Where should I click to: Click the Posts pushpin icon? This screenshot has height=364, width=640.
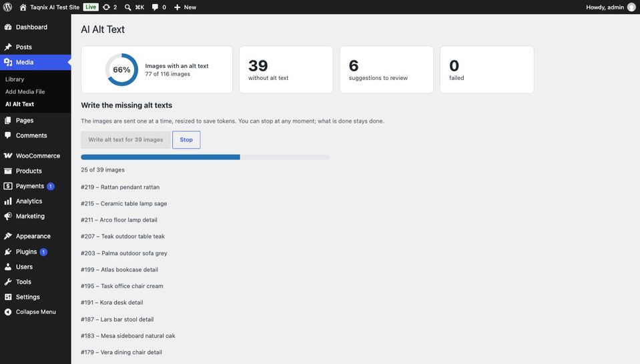pyautogui.click(x=8, y=47)
